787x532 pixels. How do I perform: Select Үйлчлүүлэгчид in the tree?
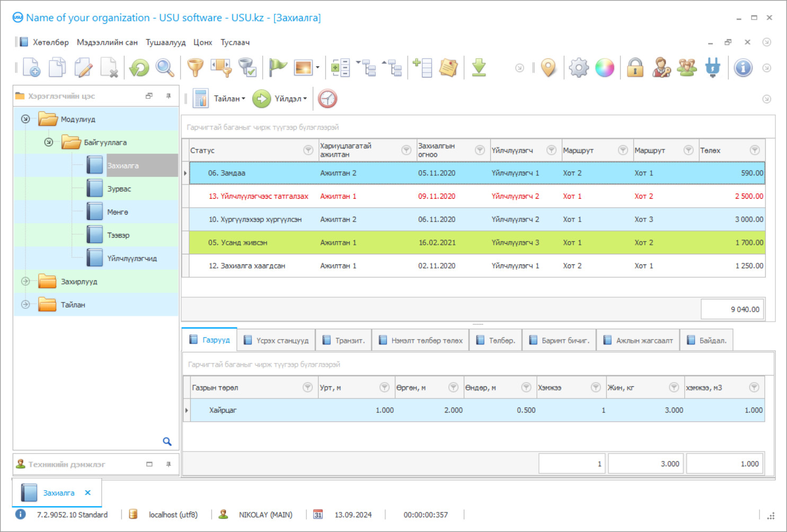(x=132, y=259)
